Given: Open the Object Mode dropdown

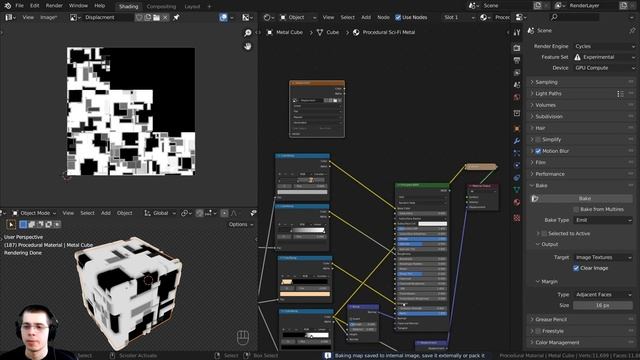Looking at the screenshot, I should [x=34, y=213].
